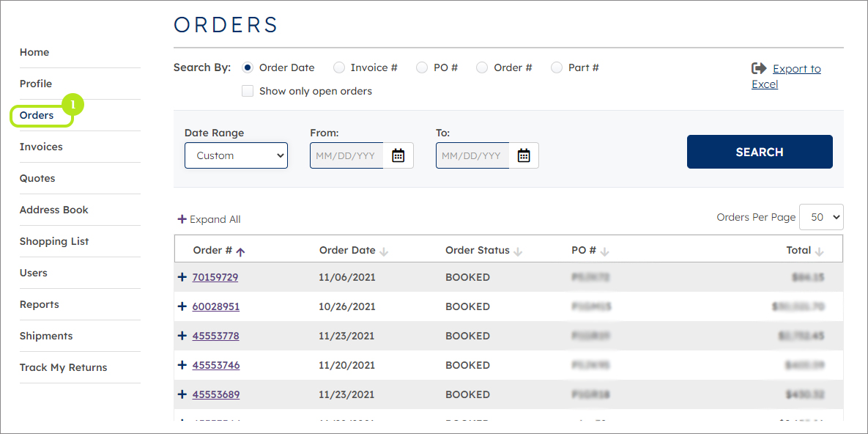This screenshot has width=868, height=434.
Task: Click the Order Status column header
Action: coord(477,250)
